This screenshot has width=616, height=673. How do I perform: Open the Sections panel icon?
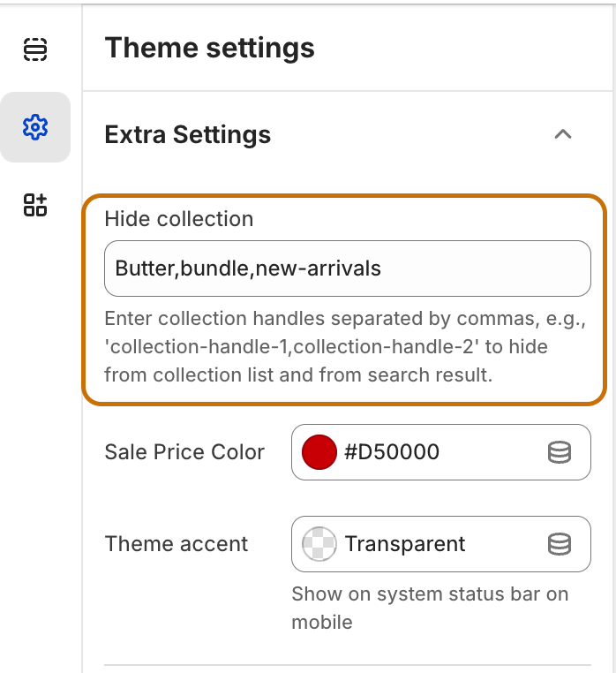pos(35,49)
